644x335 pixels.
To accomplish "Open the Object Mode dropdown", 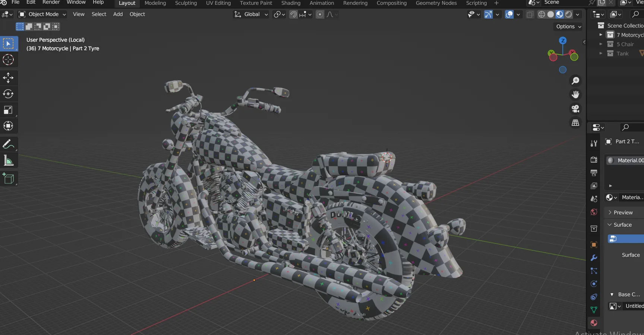I will tap(42, 15).
